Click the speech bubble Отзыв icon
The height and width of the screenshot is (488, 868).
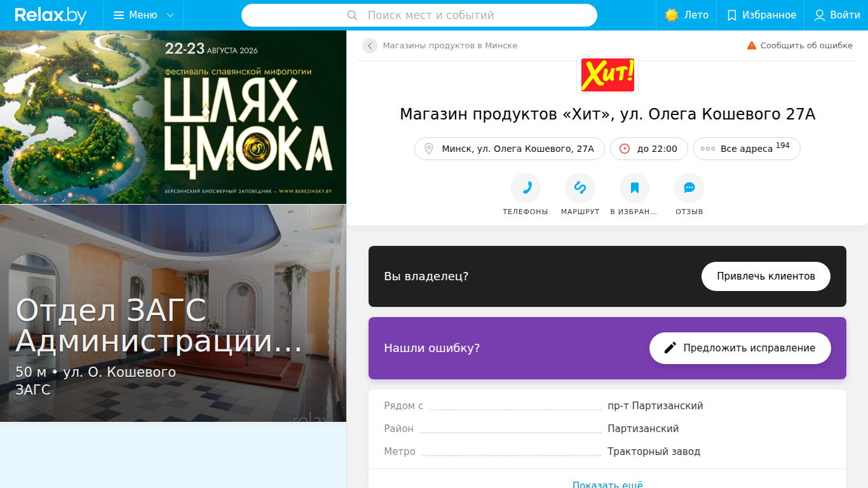click(689, 188)
